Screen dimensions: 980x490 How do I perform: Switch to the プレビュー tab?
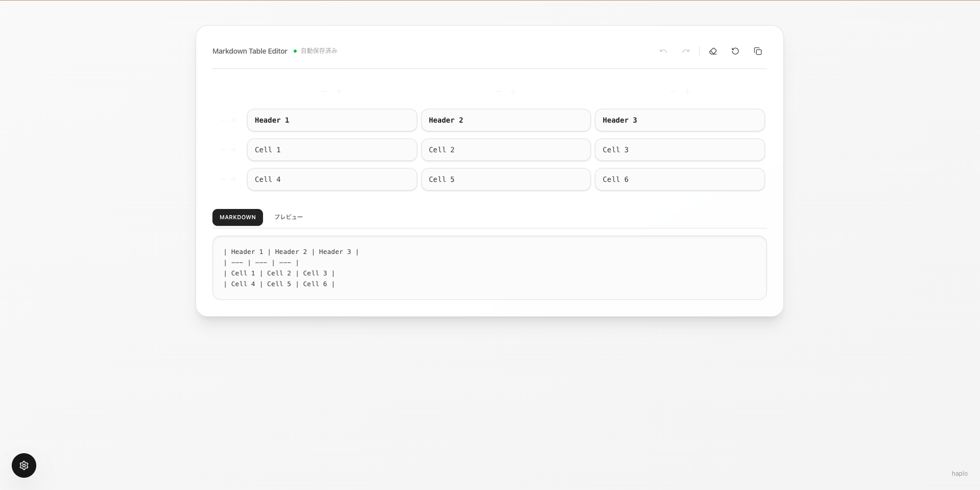(x=289, y=217)
